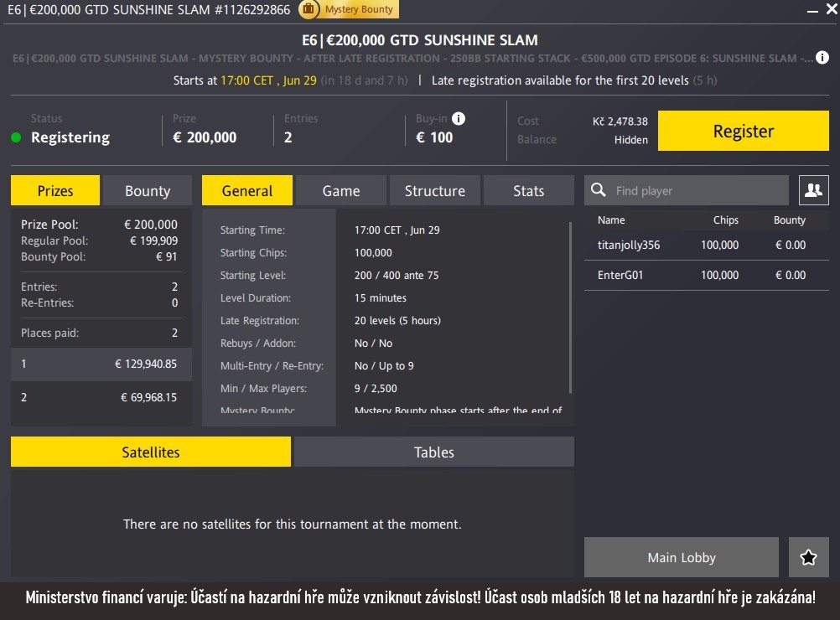Click the Buy-in info icon
840x620 pixels.
459,119
